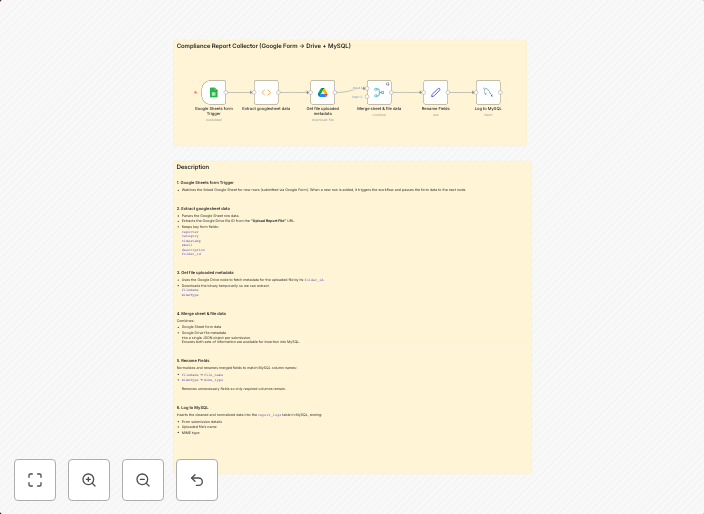This screenshot has height=514, width=704.
Task: Click the heading '5. Rename Fields'
Action: click(x=193, y=360)
